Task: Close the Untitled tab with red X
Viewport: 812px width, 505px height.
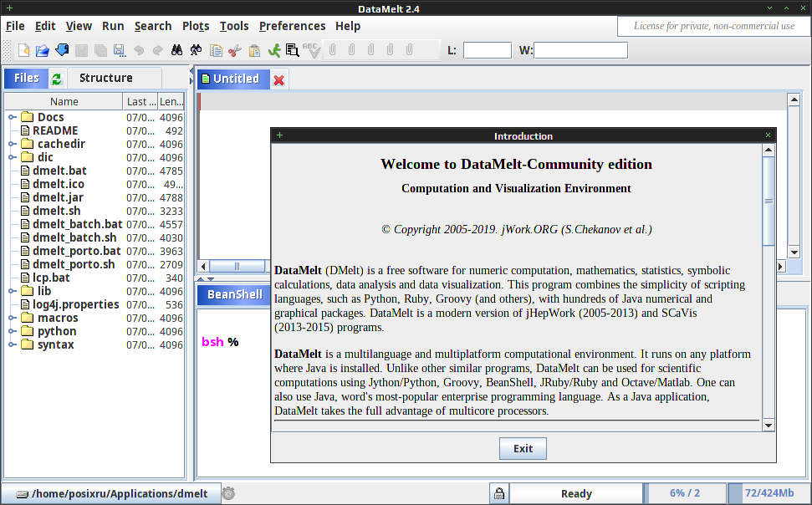Action: click(x=279, y=80)
